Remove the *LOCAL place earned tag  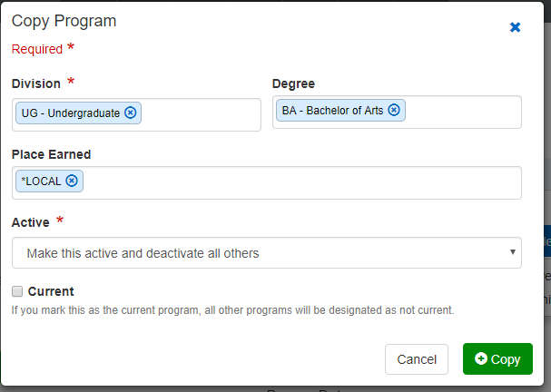point(71,181)
